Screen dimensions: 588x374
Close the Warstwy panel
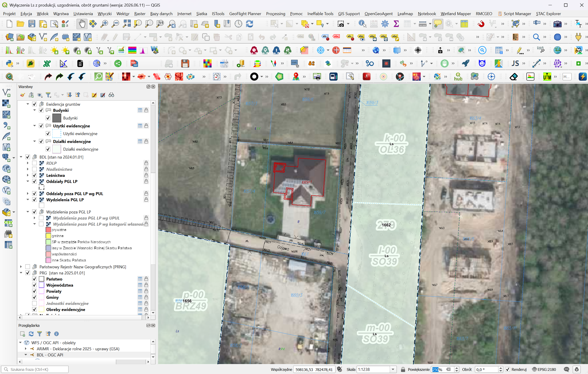tap(153, 87)
